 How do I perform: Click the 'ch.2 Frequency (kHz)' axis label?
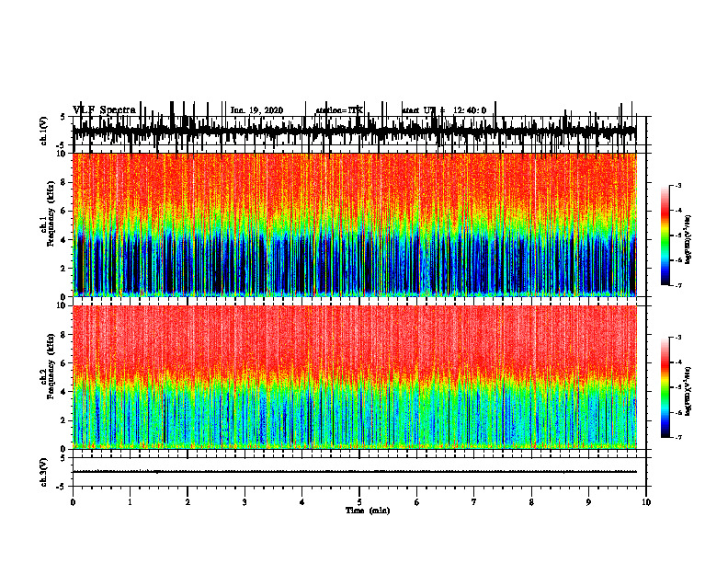[x=48, y=366]
